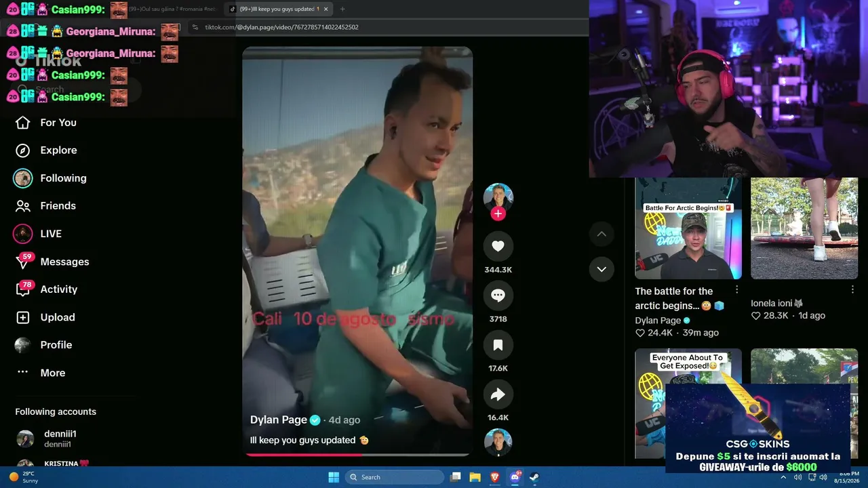The image size is (868, 488).
Task: Open File Explorer from taskbar
Action: 475,477
